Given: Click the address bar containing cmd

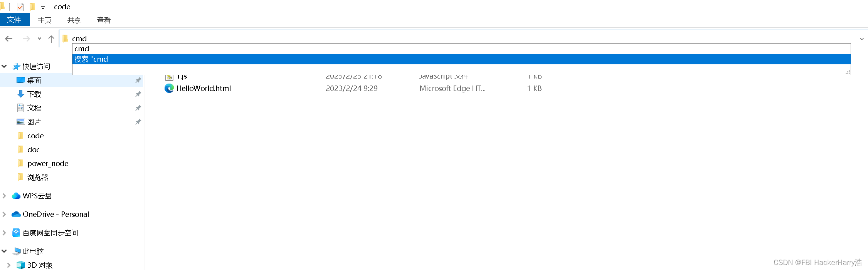Looking at the screenshot, I should pos(463,39).
